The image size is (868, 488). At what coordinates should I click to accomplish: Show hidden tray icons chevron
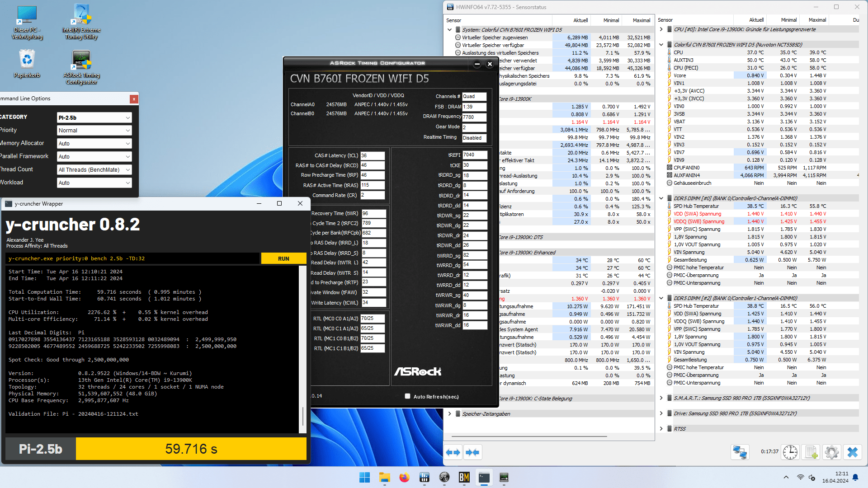(786, 477)
